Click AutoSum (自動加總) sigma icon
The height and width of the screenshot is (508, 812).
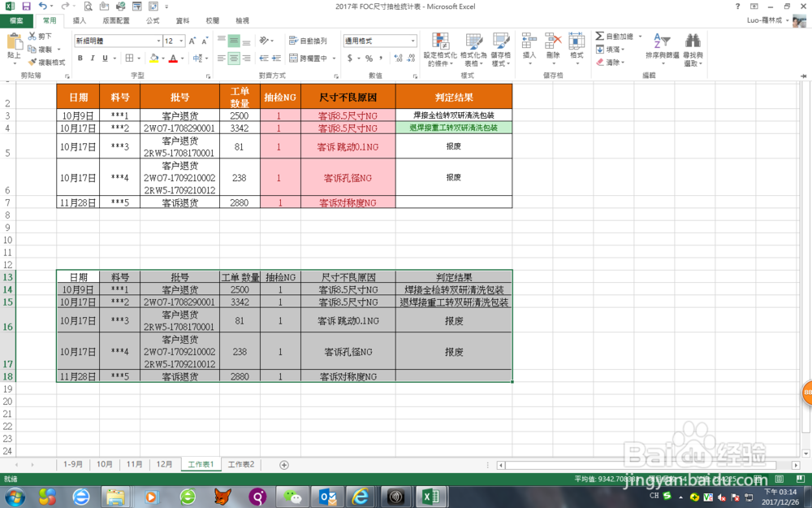(x=599, y=36)
